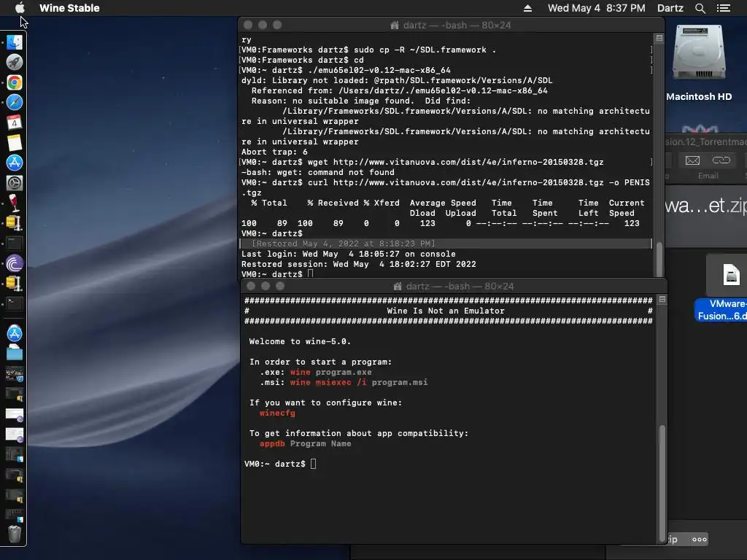This screenshot has width=747, height=560.
Task: Click 'Abort trap: 6' line in upper Terminal
Action: coord(274,152)
